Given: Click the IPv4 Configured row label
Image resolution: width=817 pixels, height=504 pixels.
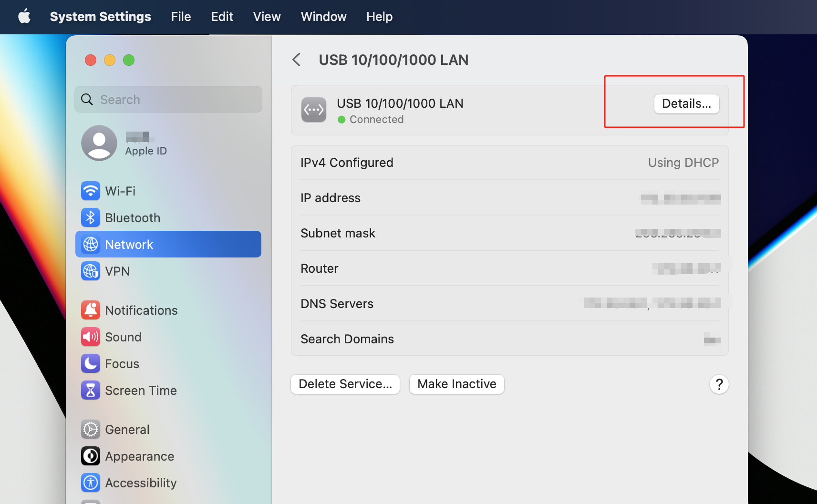Looking at the screenshot, I should 347,163.
